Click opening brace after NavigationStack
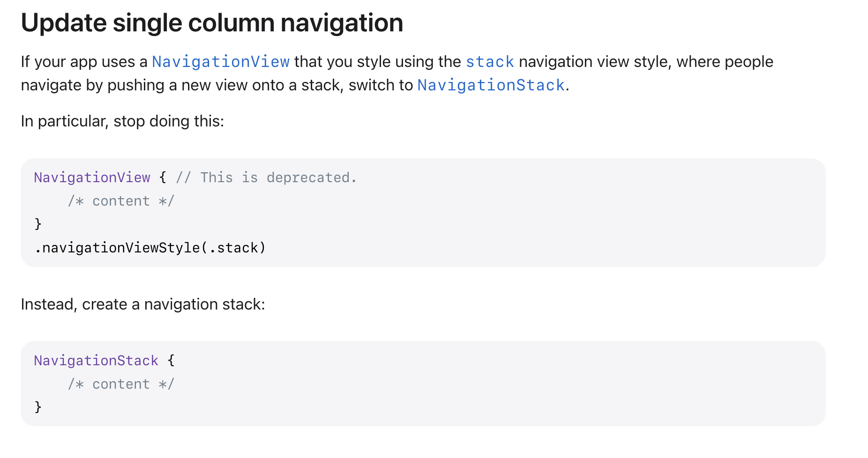This screenshot has width=868, height=458. point(171,361)
